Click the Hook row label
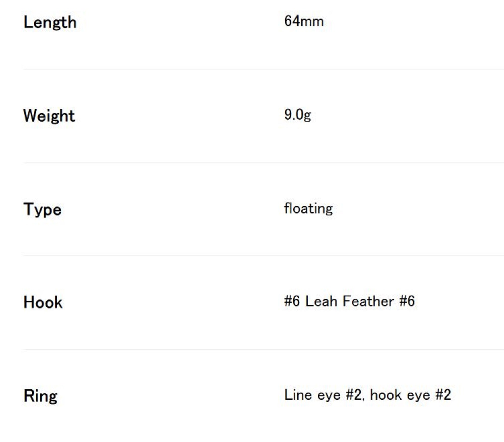 (x=43, y=302)
